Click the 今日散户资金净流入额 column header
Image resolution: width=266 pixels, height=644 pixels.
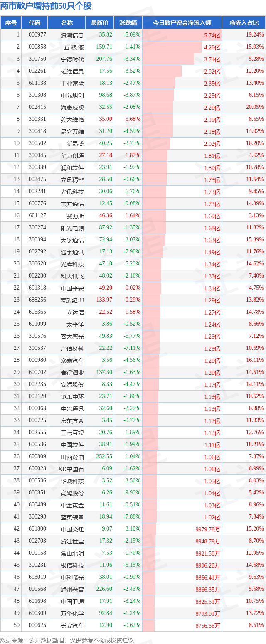point(182,23)
